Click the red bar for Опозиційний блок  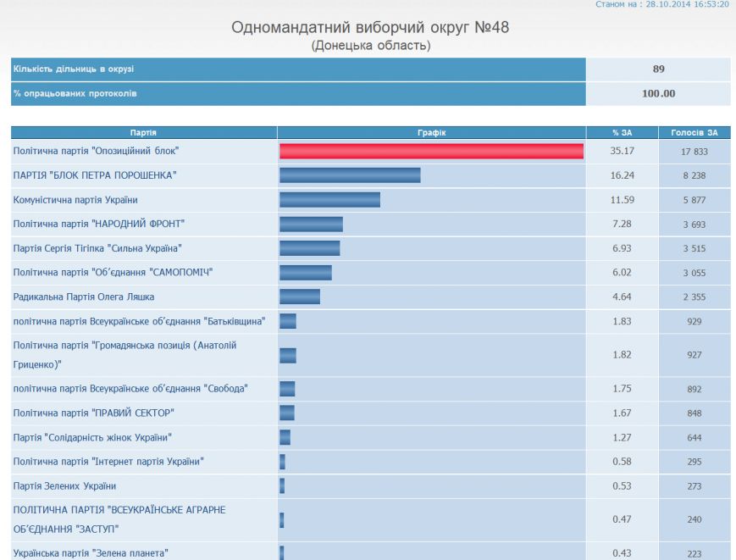[x=431, y=151]
